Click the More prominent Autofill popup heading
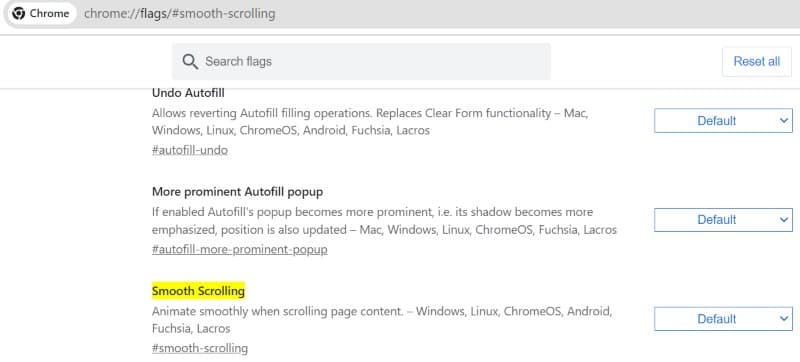The image size is (800, 362). 237,192
